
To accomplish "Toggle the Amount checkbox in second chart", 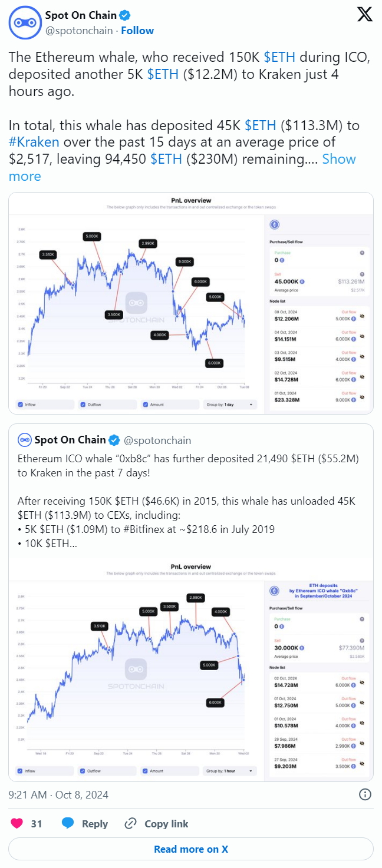I will [x=144, y=771].
